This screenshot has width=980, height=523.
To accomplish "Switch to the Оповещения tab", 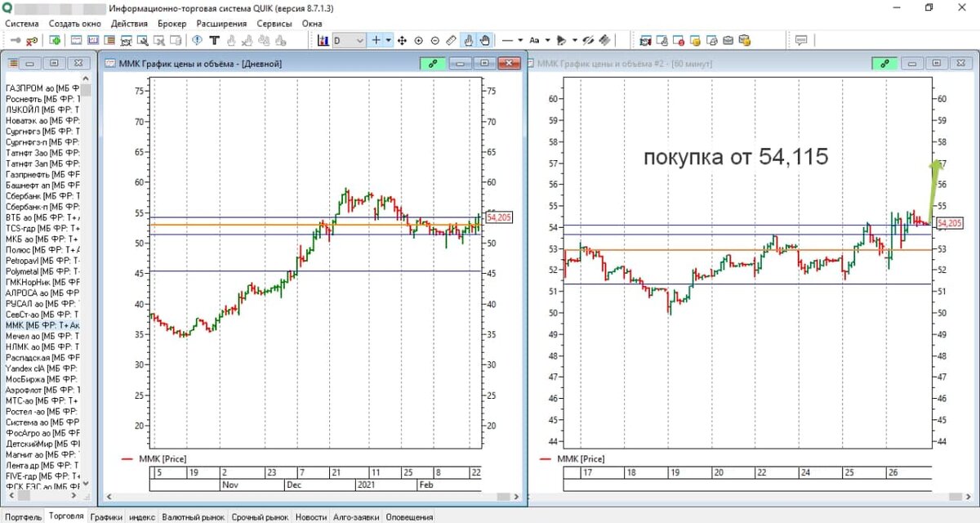I will click(409, 516).
